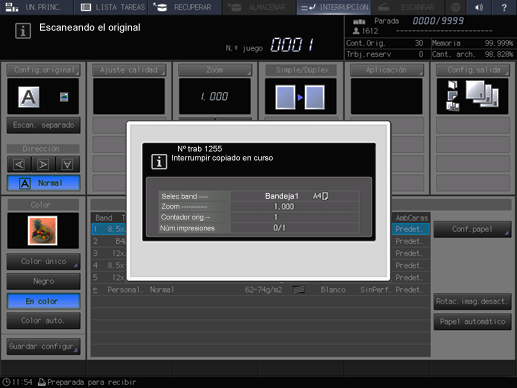This screenshot has height=388, width=517.
Task: Click the user icon next to 1612
Action: [x=356, y=31]
